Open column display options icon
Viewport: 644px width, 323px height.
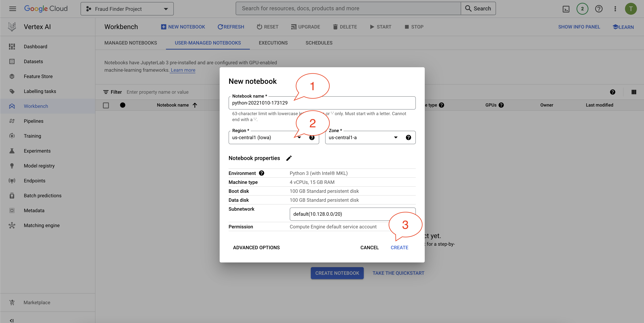tap(634, 92)
